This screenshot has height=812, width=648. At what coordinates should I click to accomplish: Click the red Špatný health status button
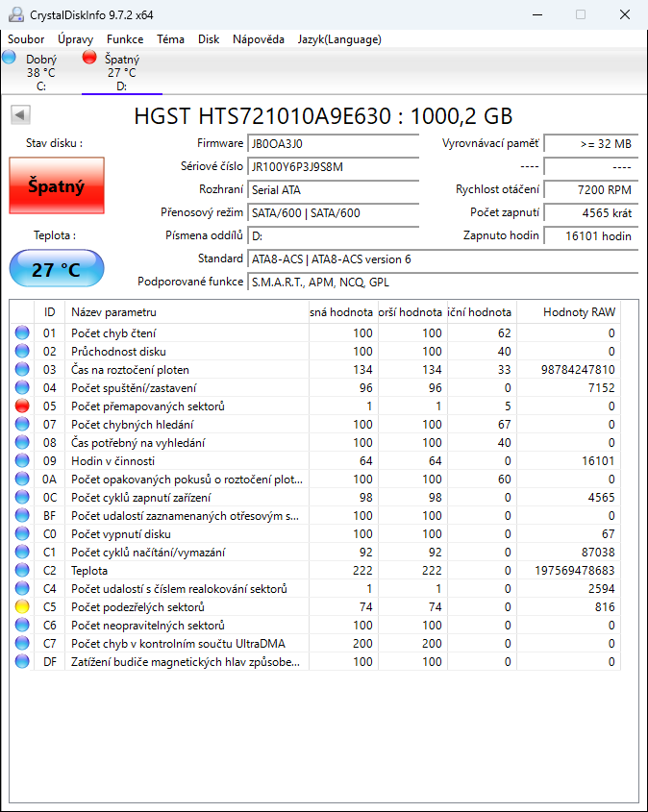(57, 185)
